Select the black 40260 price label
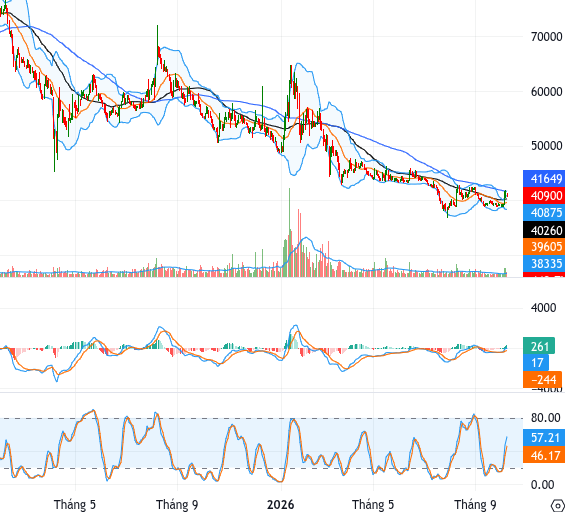This screenshot has height=512, width=565. [x=544, y=230]
